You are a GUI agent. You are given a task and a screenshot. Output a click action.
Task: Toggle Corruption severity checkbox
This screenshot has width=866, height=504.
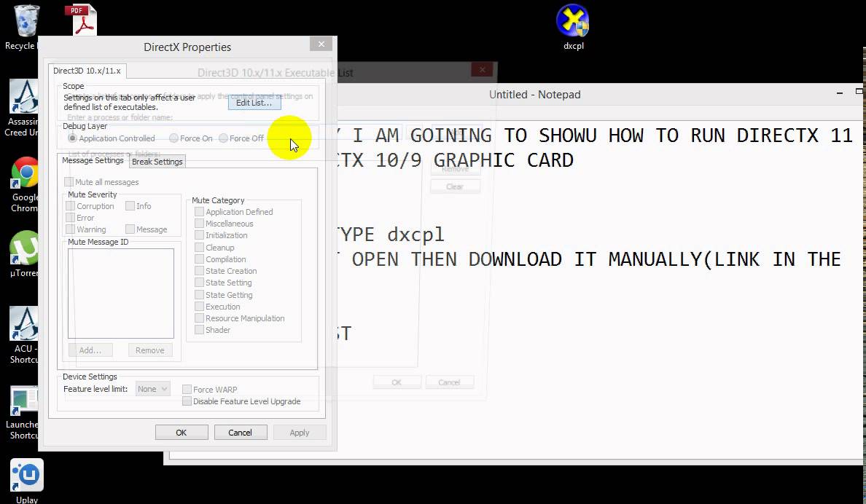(x=71, y=206)
